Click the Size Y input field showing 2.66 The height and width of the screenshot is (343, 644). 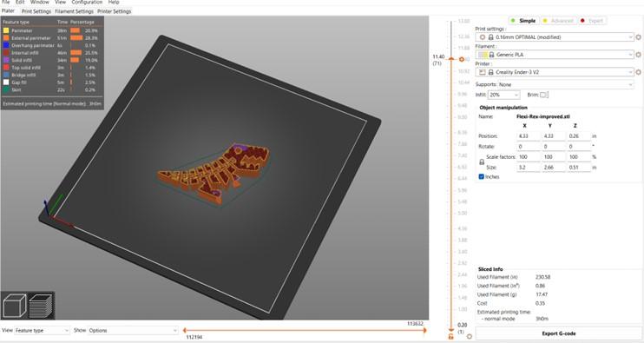553,168
